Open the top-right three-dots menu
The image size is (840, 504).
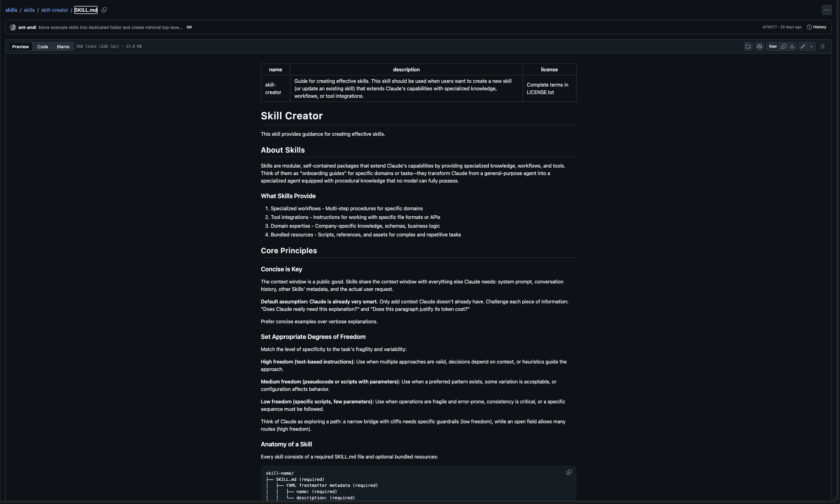(827, 10)
